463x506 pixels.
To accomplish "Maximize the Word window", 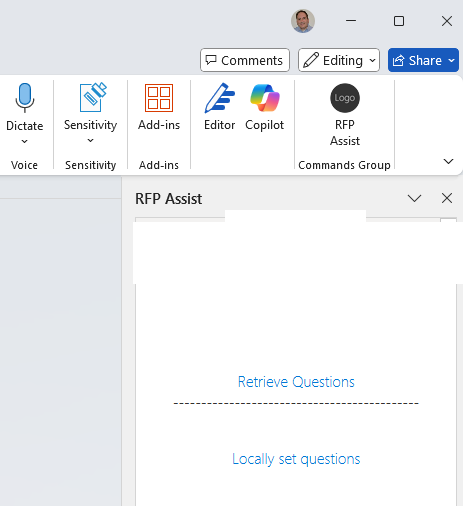I will pyautogui.click(x=399, y=21).
